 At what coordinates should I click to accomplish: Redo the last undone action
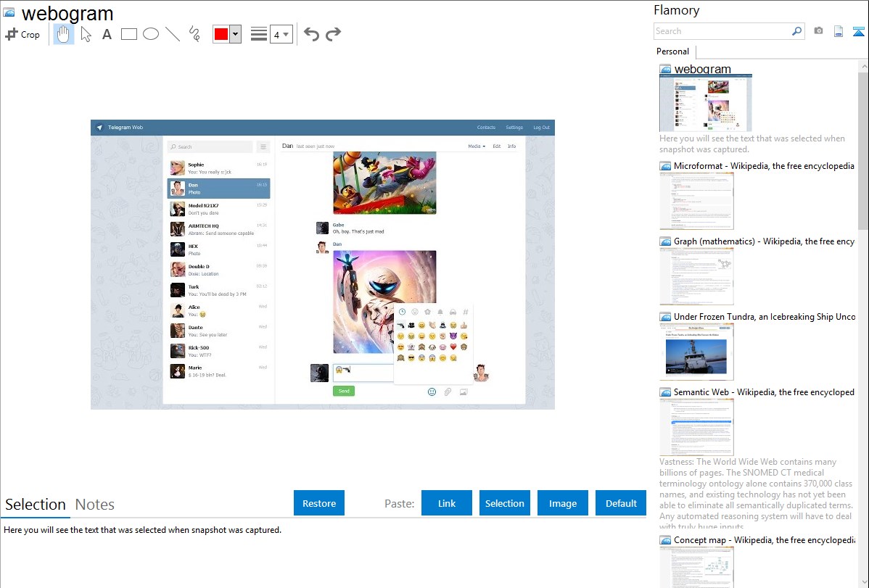(333, 34)
